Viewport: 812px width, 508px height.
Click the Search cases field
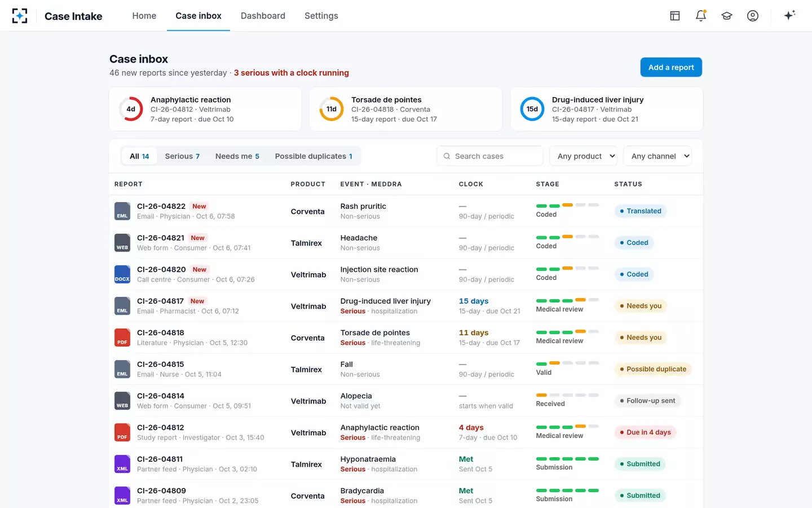[490, 156]
